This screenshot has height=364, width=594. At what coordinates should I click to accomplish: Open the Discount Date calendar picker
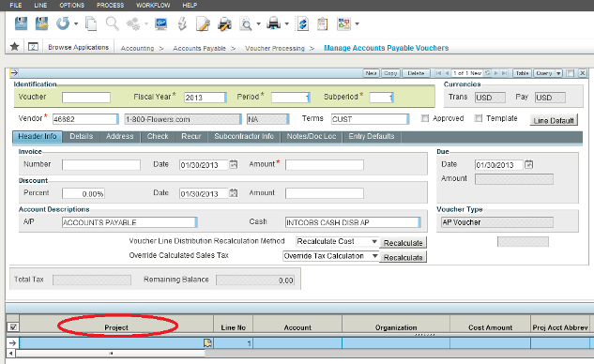pyautogui.click(x=234, y=193)
